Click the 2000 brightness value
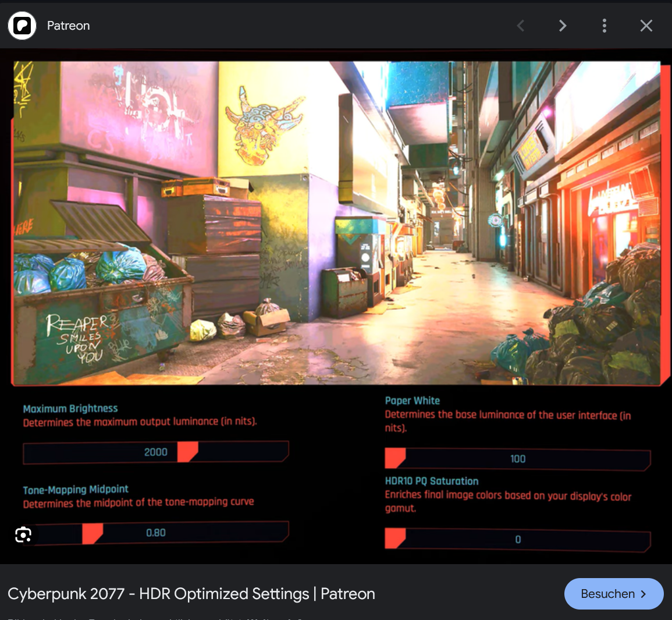672x620 pixels. [x=155, y=452]
